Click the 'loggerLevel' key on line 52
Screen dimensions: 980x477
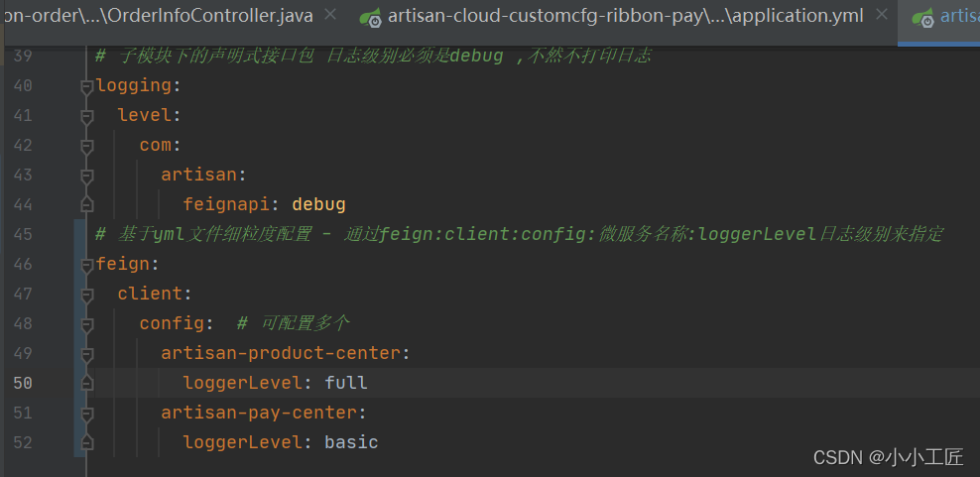tap(242, 442)
